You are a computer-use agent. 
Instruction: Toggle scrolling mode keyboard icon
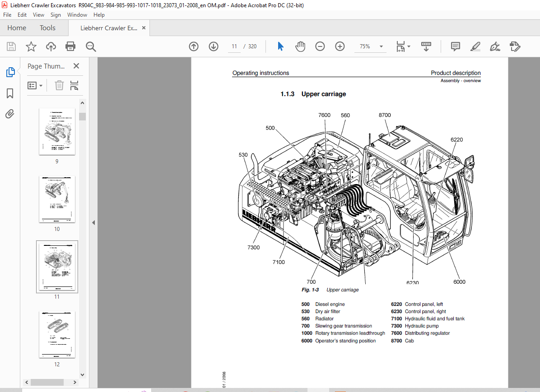(426, 46)
